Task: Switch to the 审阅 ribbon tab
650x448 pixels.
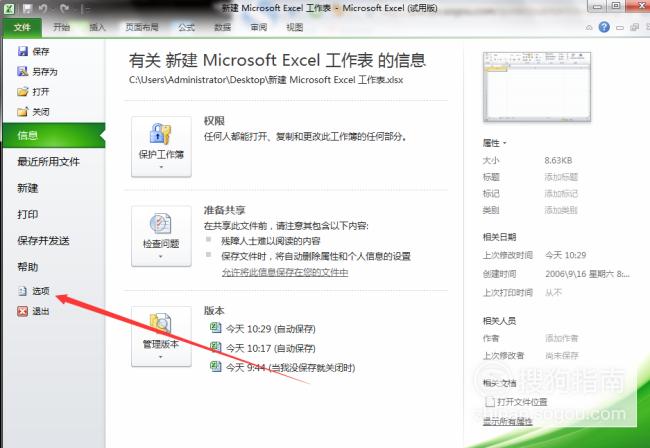Action: 259,27
